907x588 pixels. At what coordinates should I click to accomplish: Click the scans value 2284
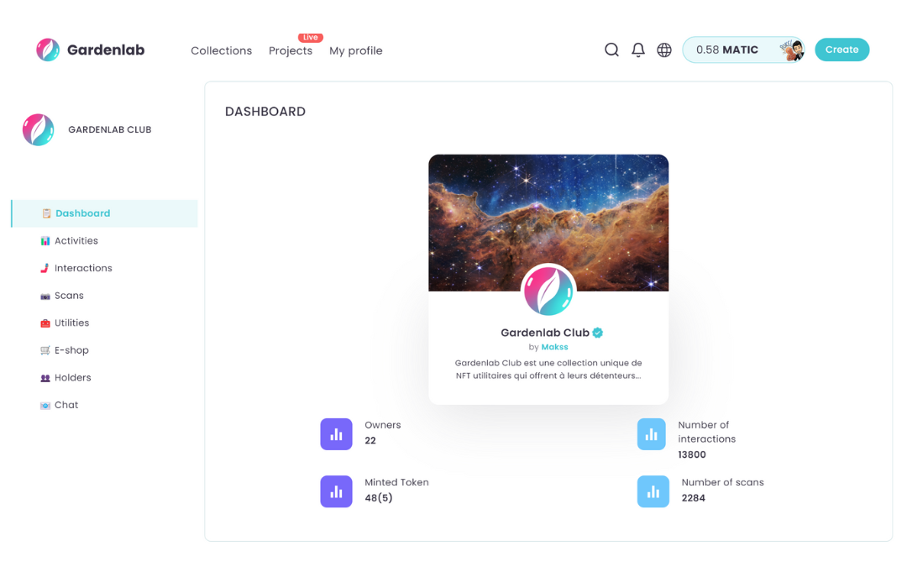(x=693, y=498)
